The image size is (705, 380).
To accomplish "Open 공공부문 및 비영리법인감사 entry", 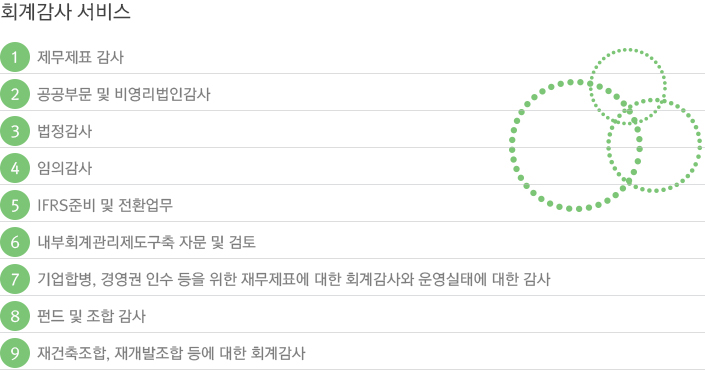I will click(124, 94).
